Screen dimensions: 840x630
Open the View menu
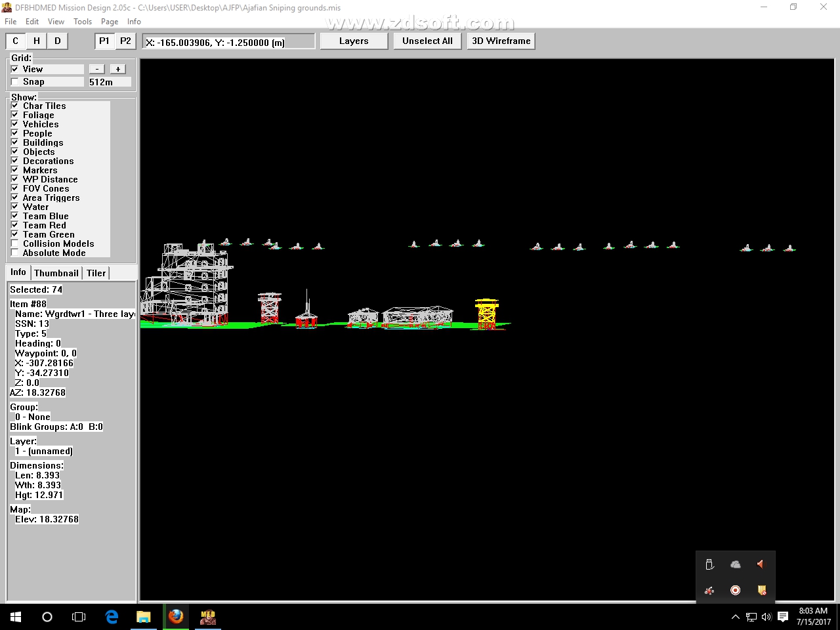(x=56, y=22)
